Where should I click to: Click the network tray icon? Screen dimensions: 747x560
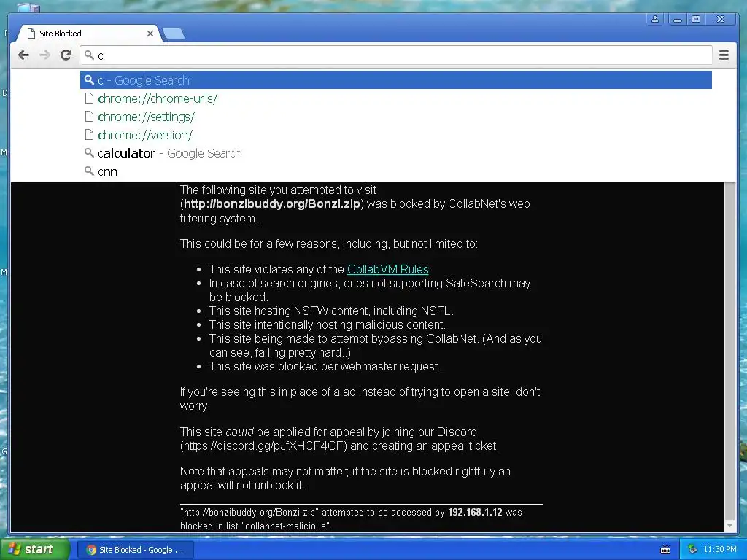(x=692, y=550)
